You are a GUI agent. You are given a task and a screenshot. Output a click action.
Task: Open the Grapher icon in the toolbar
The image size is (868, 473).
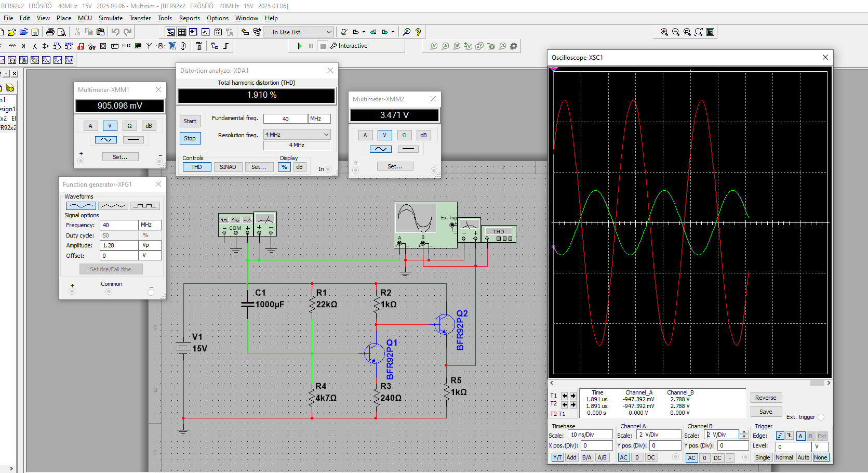[206, 32]
